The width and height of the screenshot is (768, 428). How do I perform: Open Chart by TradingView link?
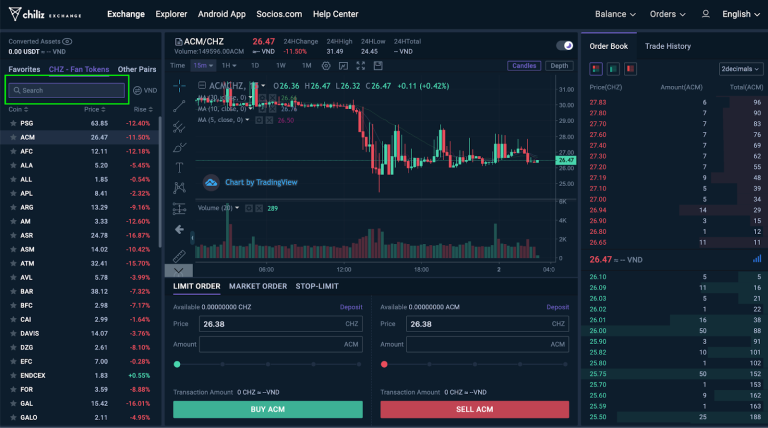[x=261, y=182]
